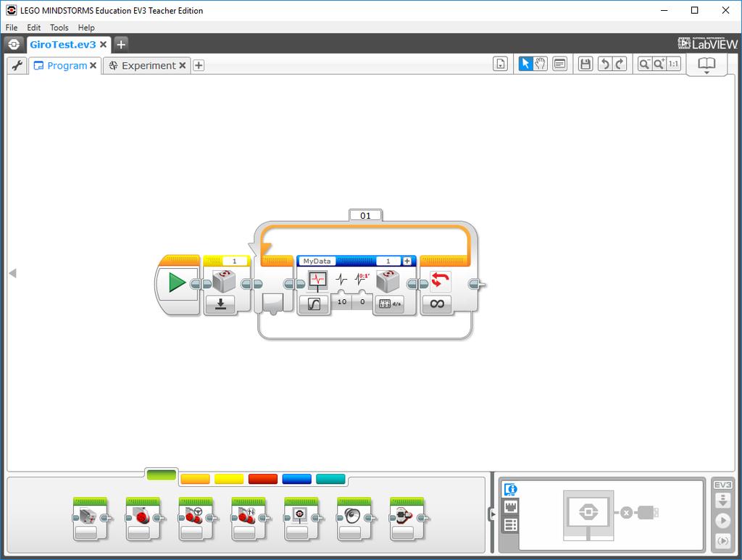The image size is (742, 560).
Task: Download program to EV3 brick
Action: tap(722, 501)
